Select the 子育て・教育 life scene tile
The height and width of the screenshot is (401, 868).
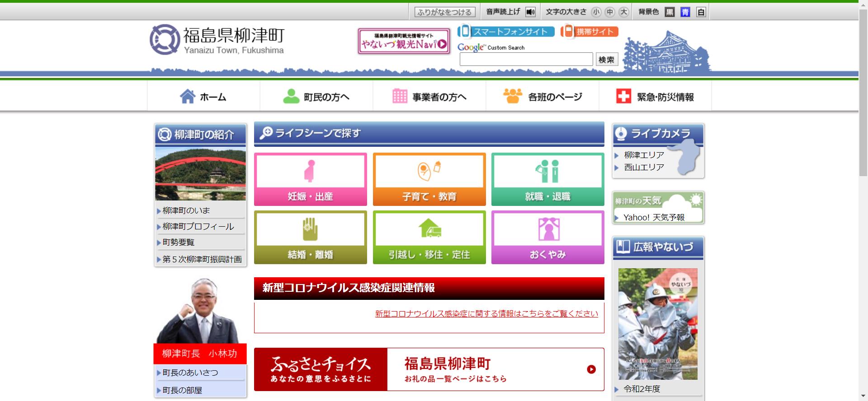(x=429, y=179)
